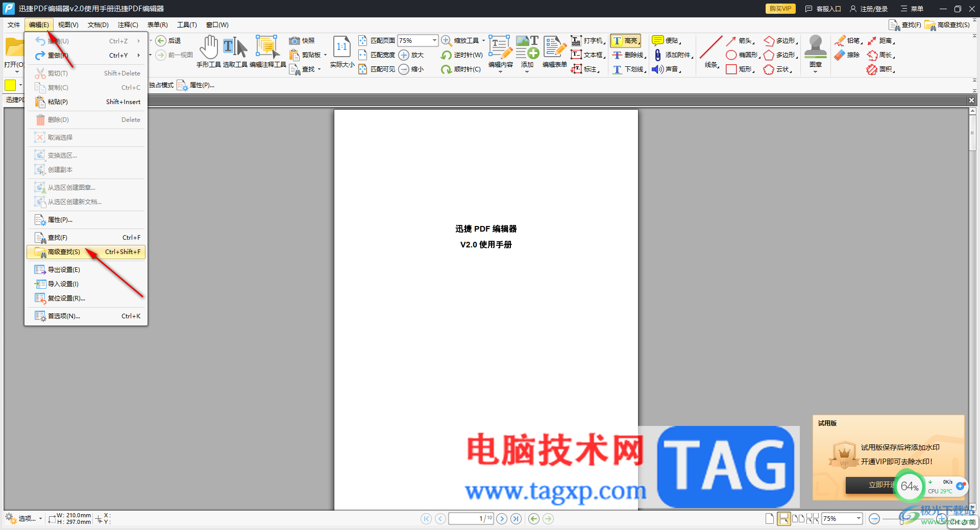Insert a Sound annotation (声音)
This screenshot has height=530, width=980.
[x=667, y=69]
